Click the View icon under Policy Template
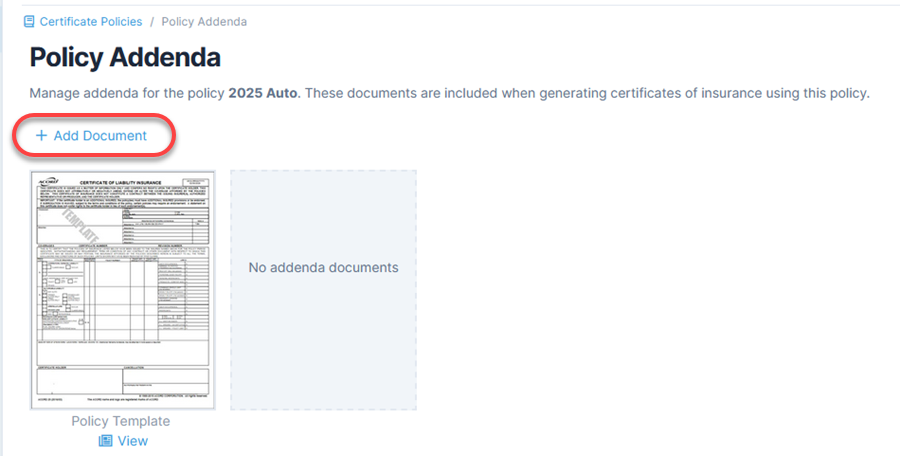This screenshot has height=456, width=900. point(106,440)
